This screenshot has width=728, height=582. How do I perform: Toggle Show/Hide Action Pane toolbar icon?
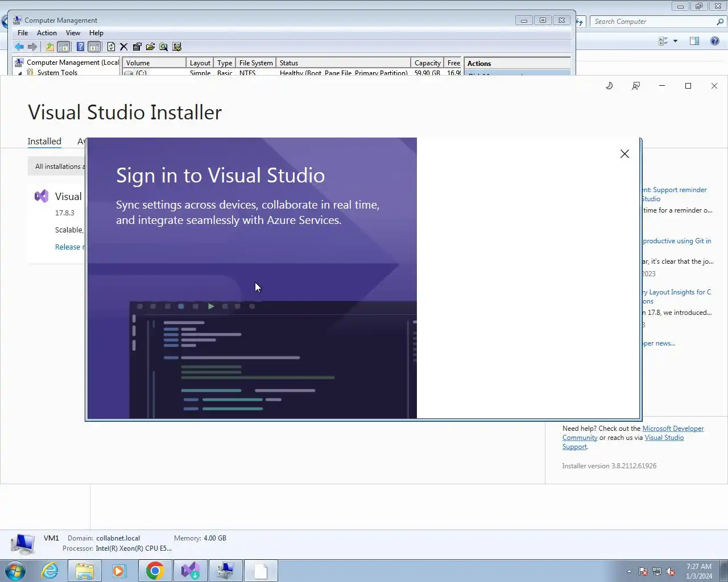[94, 47]
